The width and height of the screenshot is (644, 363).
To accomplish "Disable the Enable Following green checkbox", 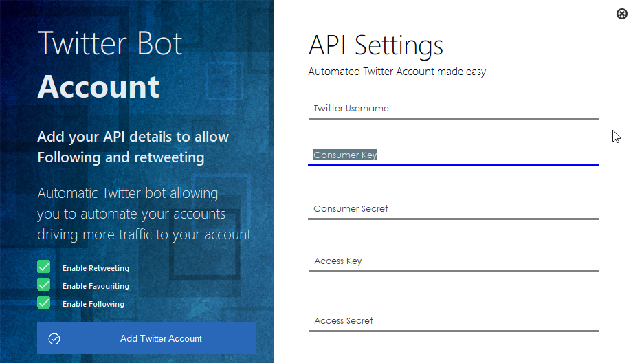I will (x=43, y=302).
